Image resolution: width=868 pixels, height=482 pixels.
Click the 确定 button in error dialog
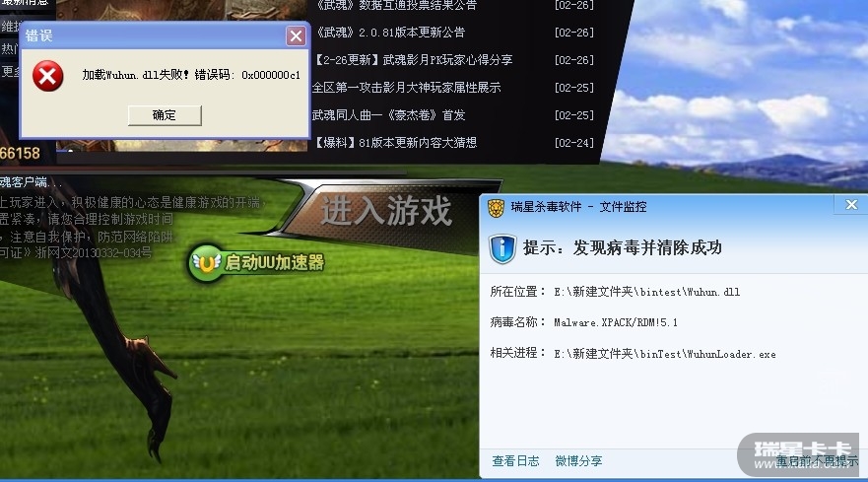pos(165,115)
